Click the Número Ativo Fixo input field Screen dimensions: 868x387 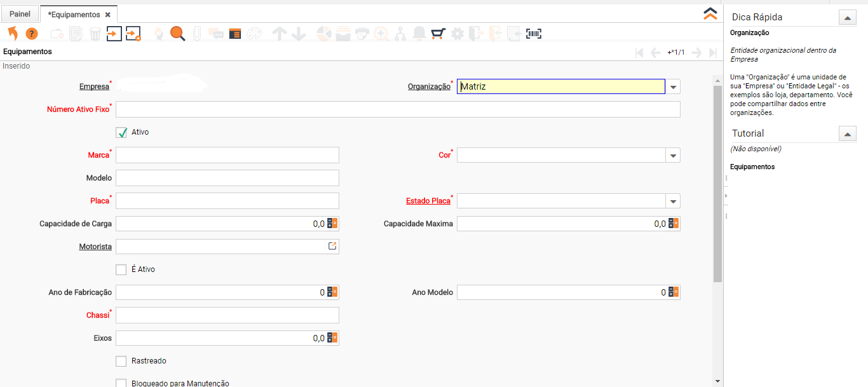coord(398,109)
